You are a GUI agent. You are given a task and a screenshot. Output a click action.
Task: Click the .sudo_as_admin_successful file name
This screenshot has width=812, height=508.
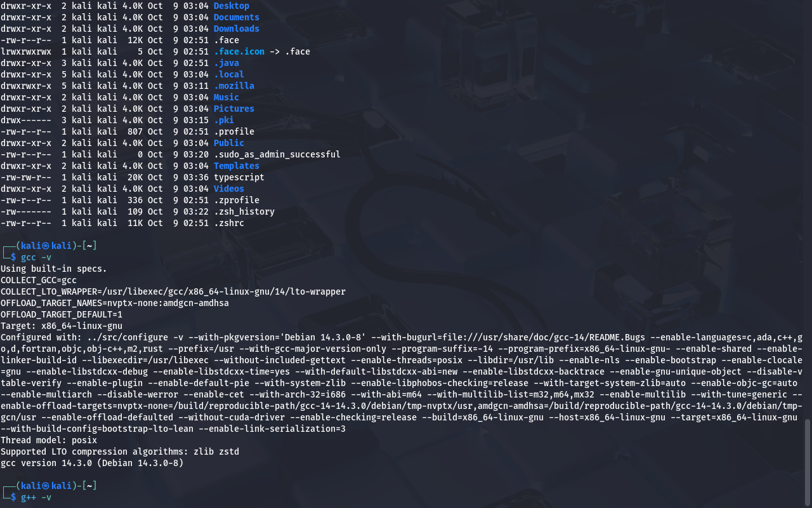coord(277,154)
